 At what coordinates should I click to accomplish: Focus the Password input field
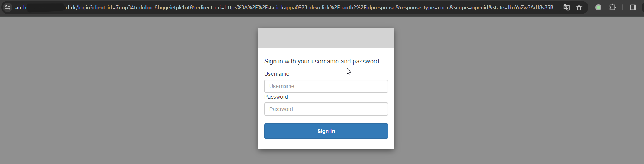pyautogui.click(x=326, y=109)
